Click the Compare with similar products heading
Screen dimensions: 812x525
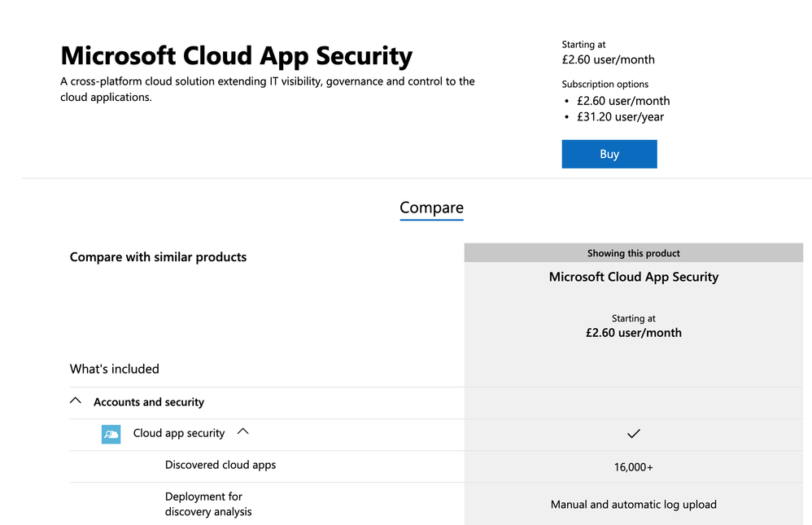click(x=158, y=257)
